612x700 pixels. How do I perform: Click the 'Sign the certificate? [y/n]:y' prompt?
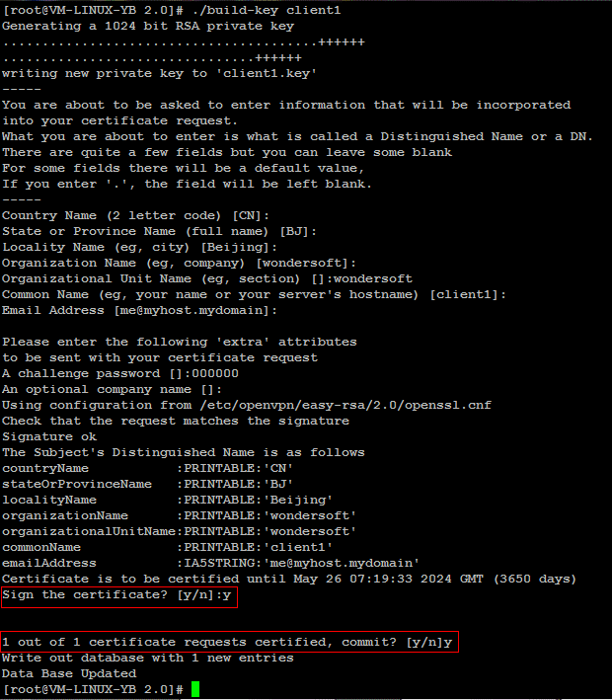(x=116, y=595)
